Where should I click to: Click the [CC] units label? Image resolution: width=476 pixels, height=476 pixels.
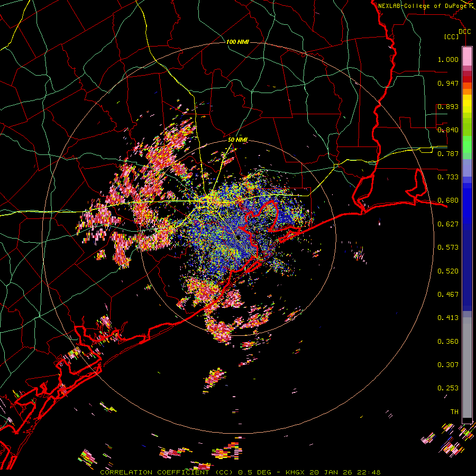pos(452,36)
